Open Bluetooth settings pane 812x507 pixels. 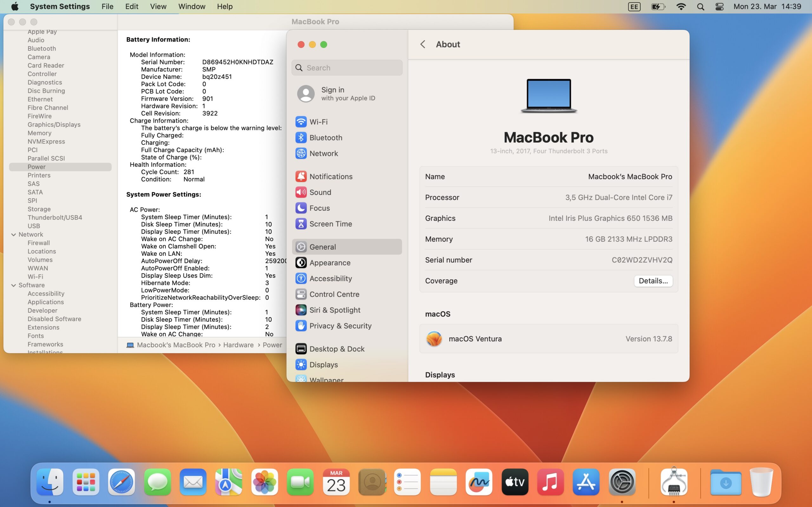325,138
